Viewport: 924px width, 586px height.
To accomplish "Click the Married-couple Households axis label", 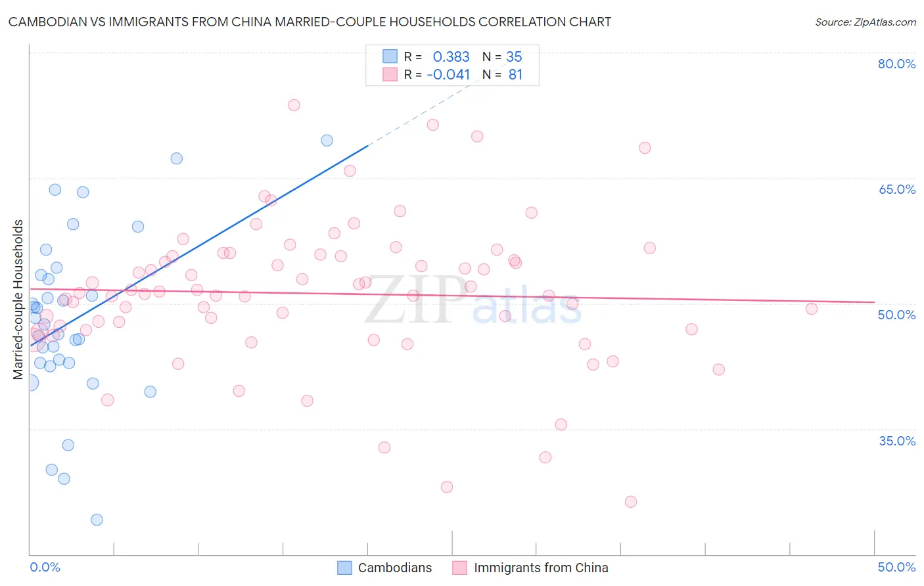I will pos(18,299).
